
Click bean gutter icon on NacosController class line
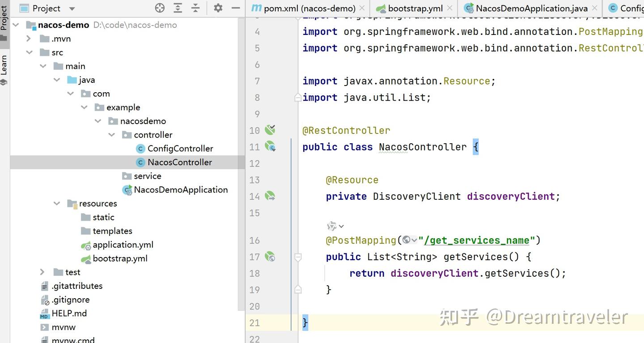tap(270, 146)
